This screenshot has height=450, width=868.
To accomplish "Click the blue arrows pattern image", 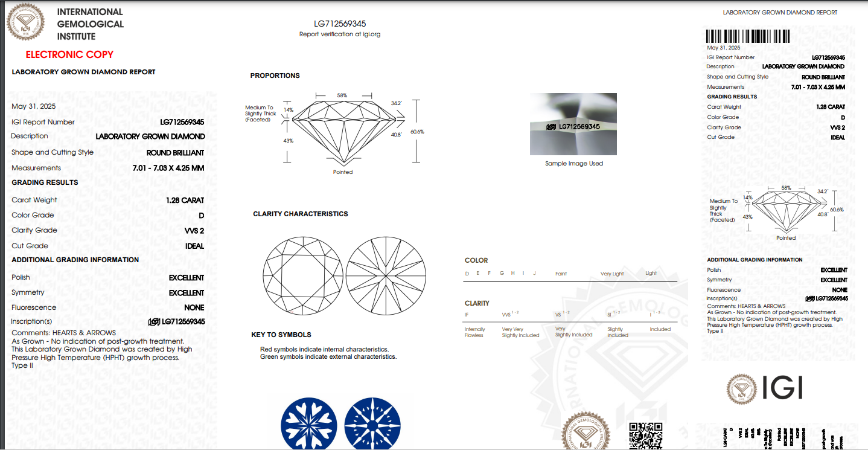I will [372, 423].
